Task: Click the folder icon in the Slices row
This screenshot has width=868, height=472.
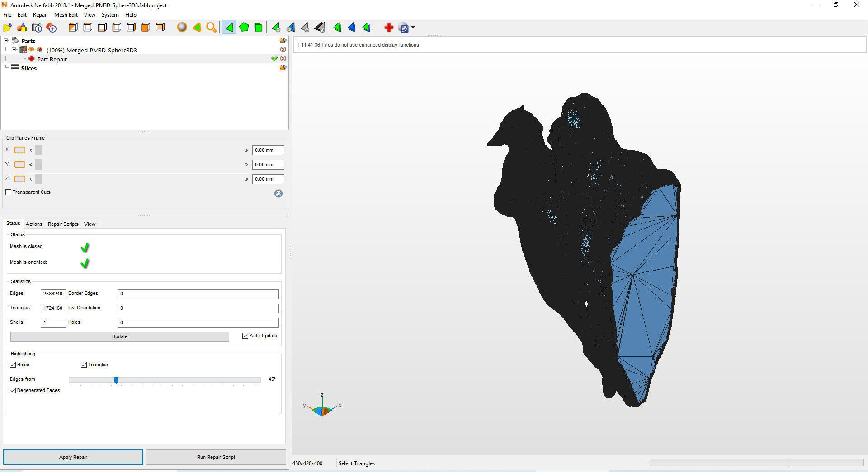Action: tap(283, 68)
